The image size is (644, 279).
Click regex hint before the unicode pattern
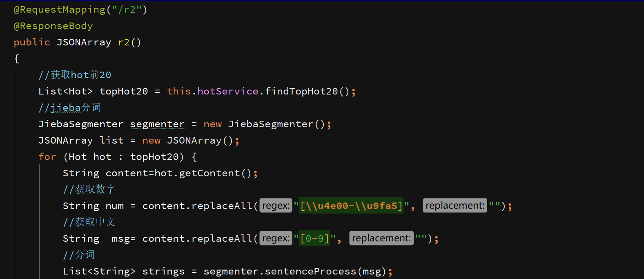(x=276, y=205)
